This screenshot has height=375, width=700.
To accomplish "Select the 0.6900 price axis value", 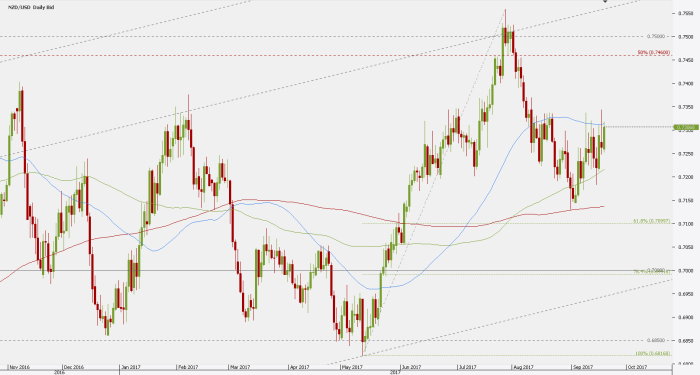I will 686,317.
